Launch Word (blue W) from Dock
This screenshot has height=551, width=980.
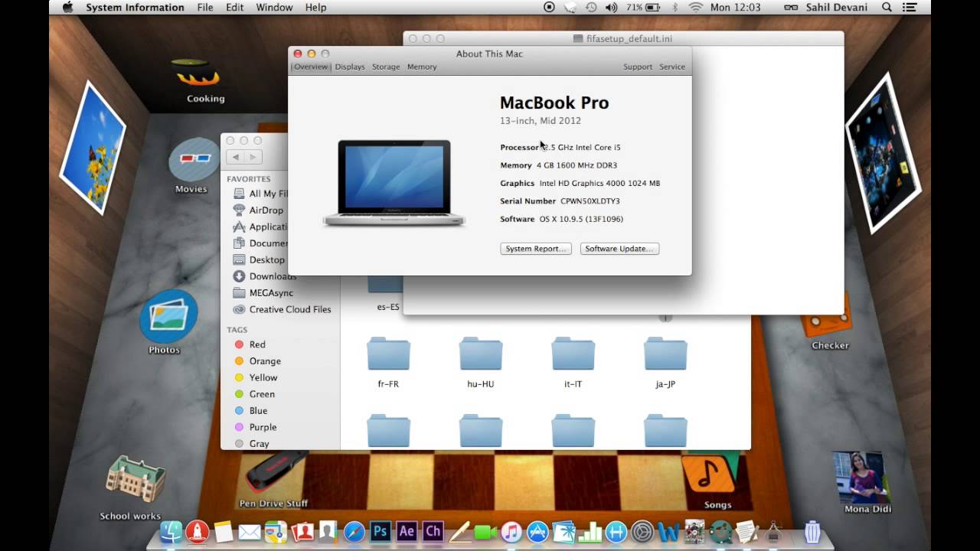668,532
